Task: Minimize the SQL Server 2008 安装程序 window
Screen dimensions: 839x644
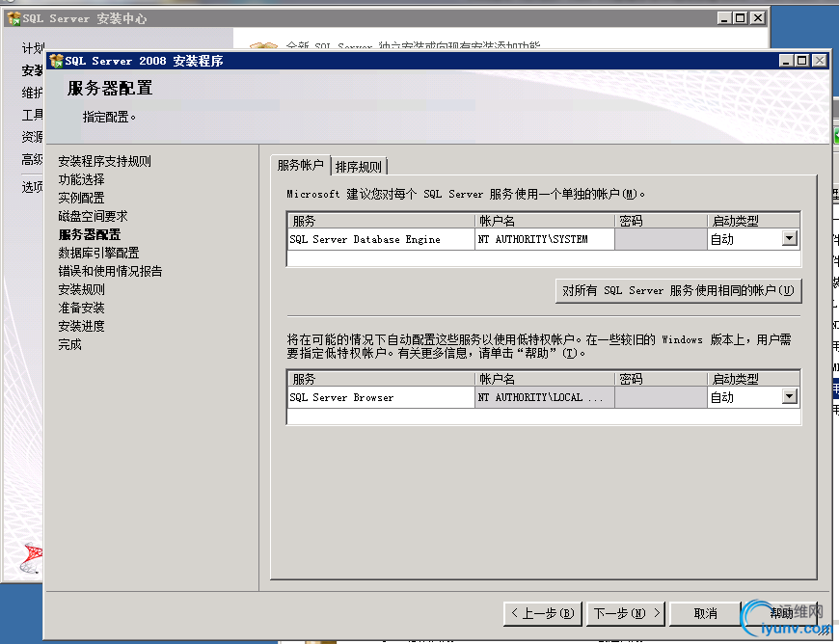Action: [786, 61]
